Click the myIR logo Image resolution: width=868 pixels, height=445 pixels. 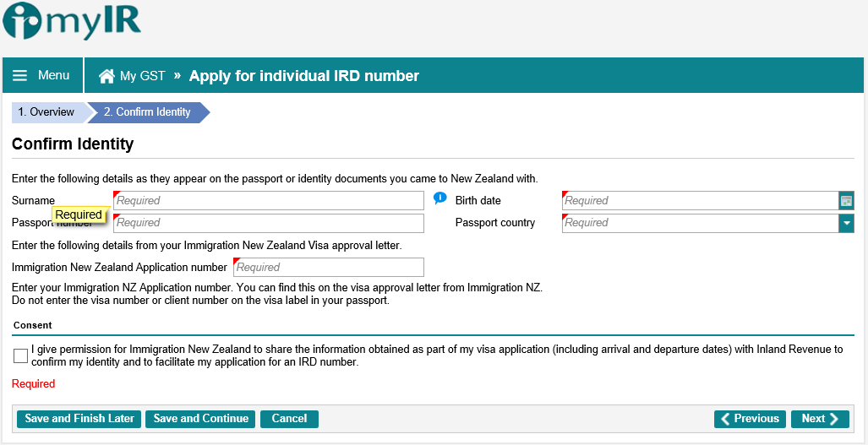pyautogui.click(x=72, y=23)
